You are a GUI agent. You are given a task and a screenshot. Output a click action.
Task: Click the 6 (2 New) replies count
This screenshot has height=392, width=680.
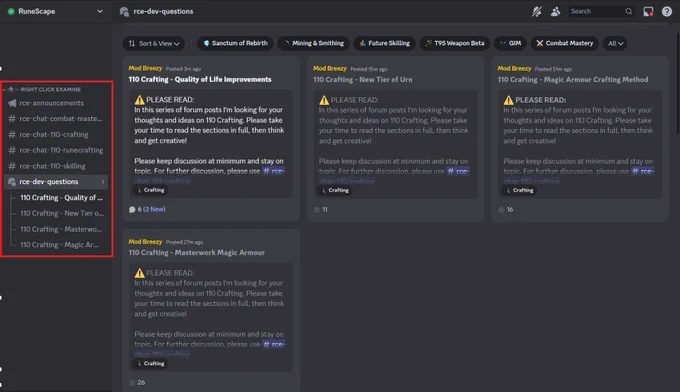coord(147,209)
